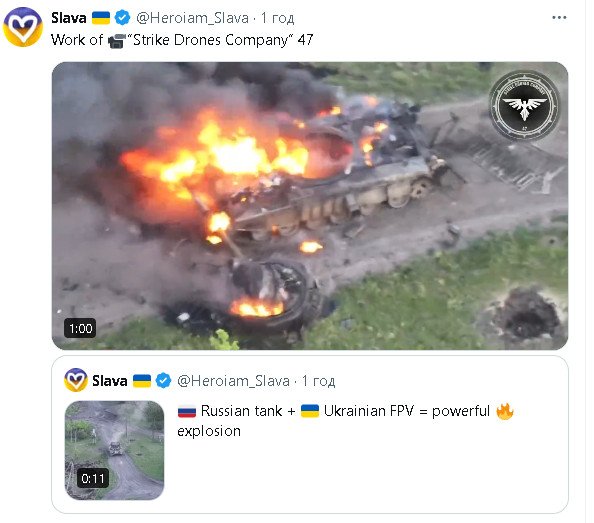Click the quoted tweet's '1 год' timestamp

pos(318,381)
